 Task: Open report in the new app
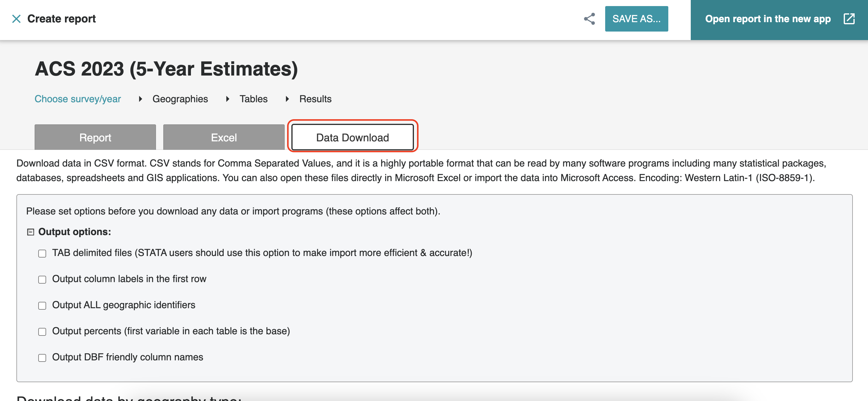click(768, 19)
